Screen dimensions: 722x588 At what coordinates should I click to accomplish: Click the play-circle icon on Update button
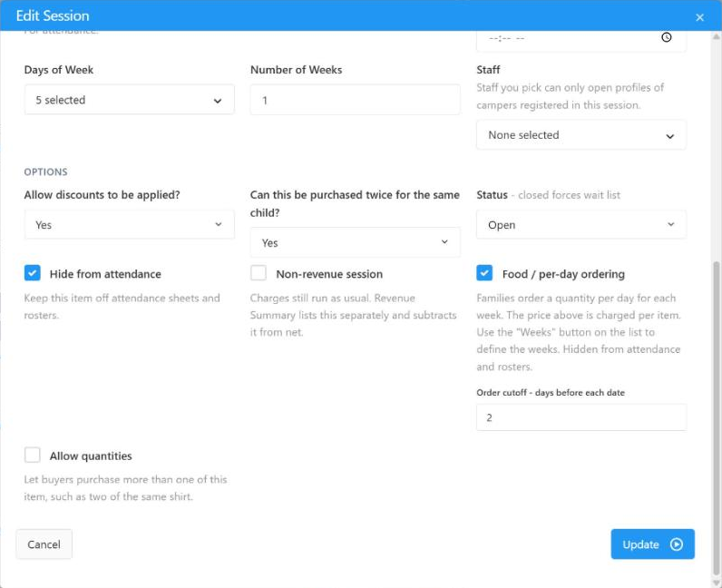pyautogui.click(x=676, y=544)
